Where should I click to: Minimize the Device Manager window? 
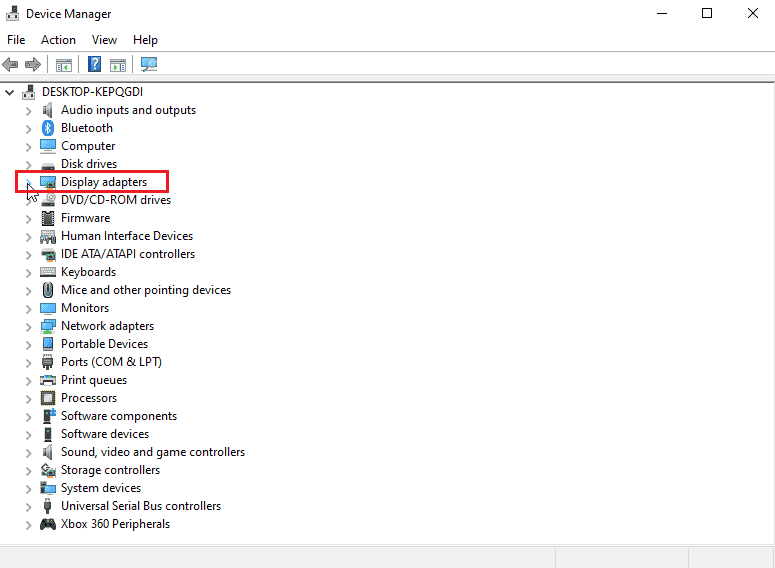(x=662, y=13)
